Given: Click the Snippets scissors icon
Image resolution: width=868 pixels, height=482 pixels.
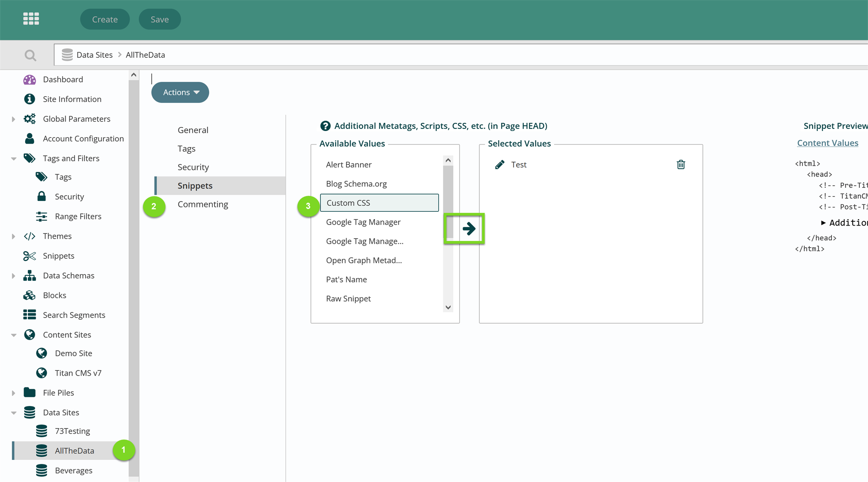Looking at the screenshot, I should (30, 256).
